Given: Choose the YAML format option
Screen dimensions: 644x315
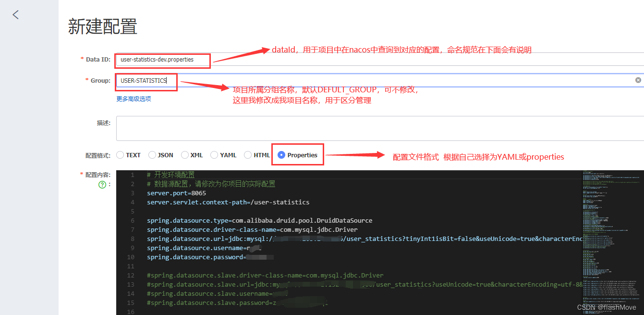Looking at the screenshot, I should click(x=214, y=155).
